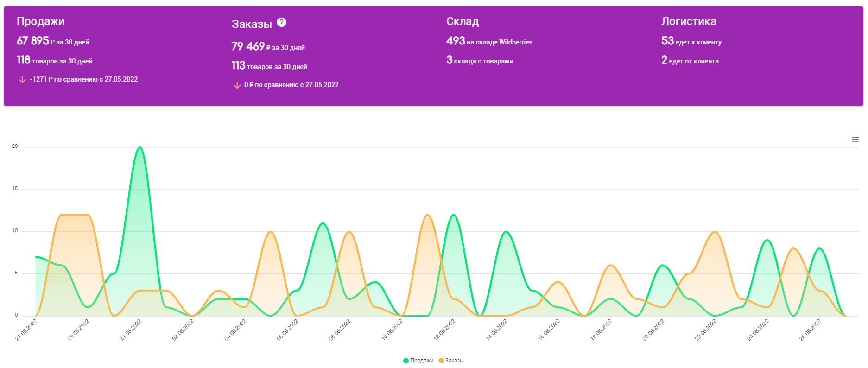
Task: Click the -1271 ₽ по сравнению с 27.05.2022 text
Action: coord(84,79)
